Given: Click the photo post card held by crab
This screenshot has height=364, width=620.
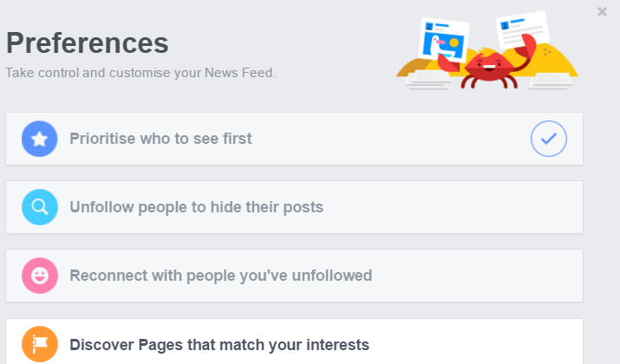Looking at the screenshot, I should coord(444,39).
